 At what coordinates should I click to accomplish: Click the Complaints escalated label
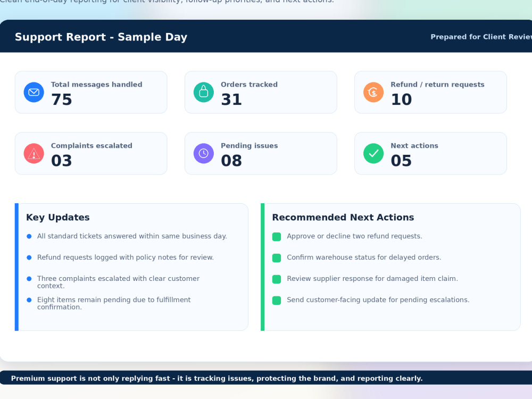[x=92, y=146]
